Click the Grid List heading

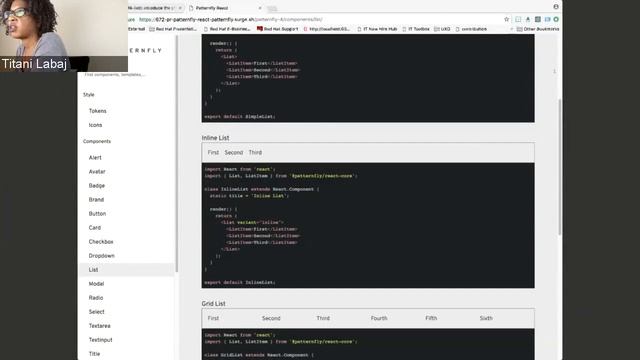pos(213,304)
